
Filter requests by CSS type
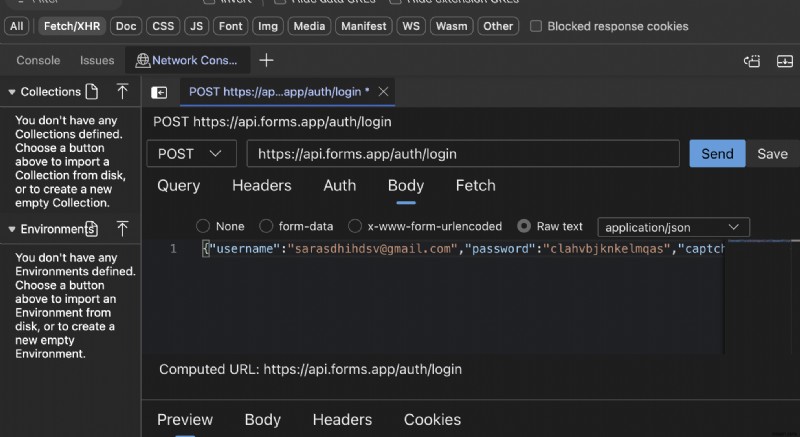(163, 26)
